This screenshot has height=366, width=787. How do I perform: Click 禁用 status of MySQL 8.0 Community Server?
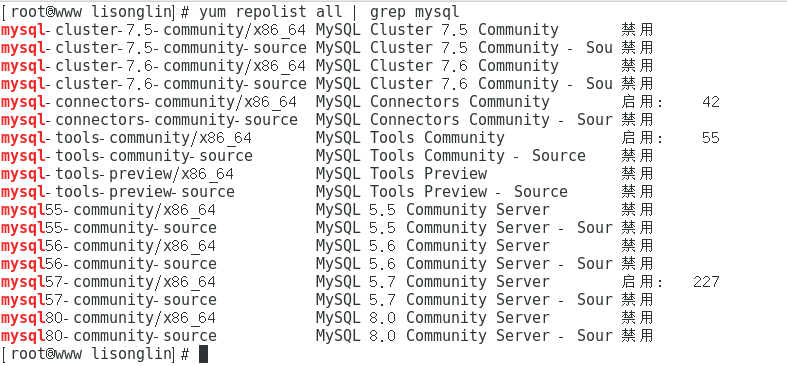pos(637,318)
